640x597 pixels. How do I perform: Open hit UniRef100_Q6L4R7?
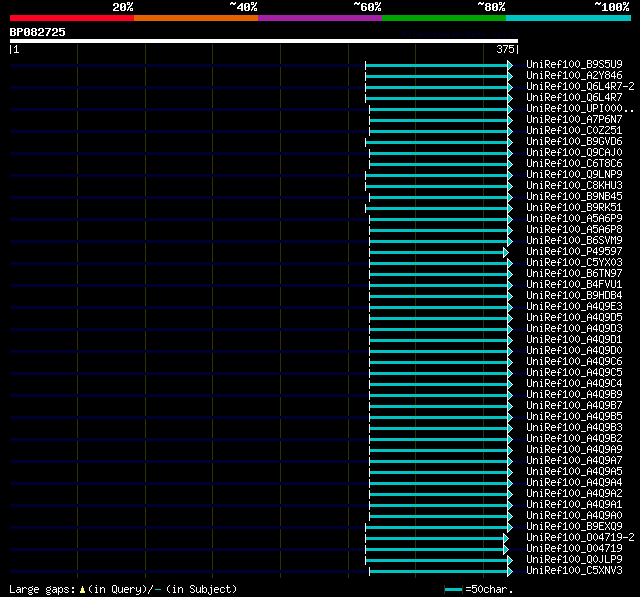pyautogui.click(x=574, y=98)
